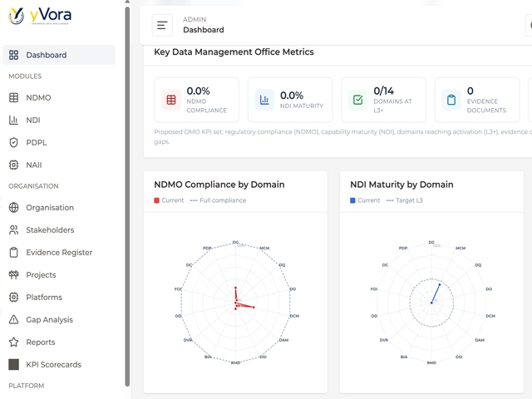Click NDMO Compliance by Domain title

pyautogui.click(x=219, y=185)
